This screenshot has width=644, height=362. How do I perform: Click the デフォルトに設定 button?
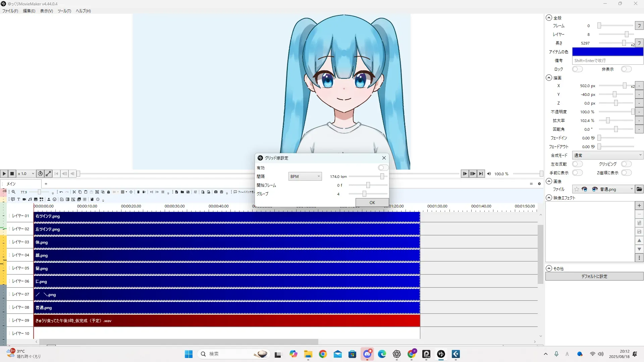[x=594, y=276]
